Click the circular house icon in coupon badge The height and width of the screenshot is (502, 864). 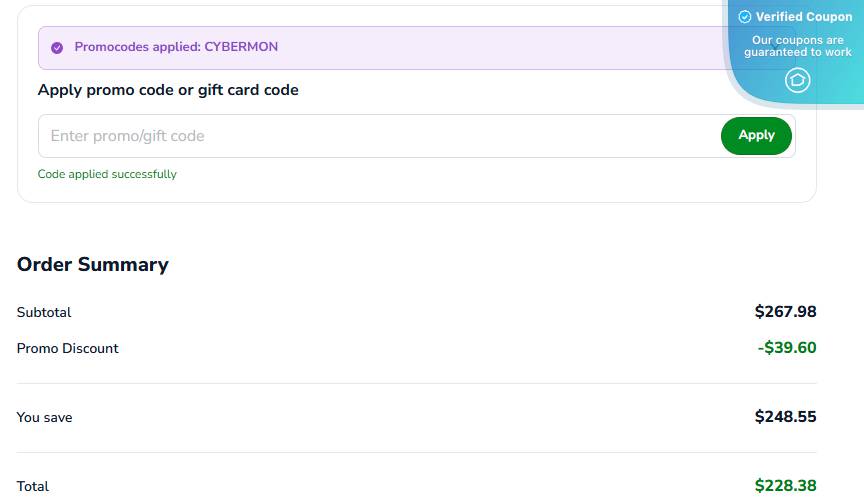797,80
